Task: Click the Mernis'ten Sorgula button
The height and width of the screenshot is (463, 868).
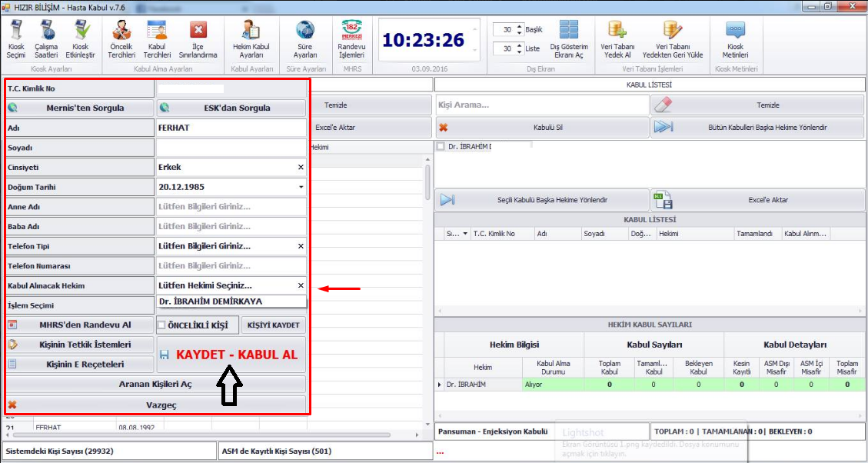Action: (80, 108)
